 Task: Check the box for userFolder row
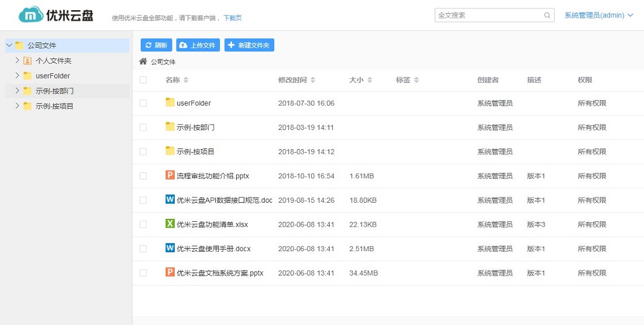pos(143,103)
